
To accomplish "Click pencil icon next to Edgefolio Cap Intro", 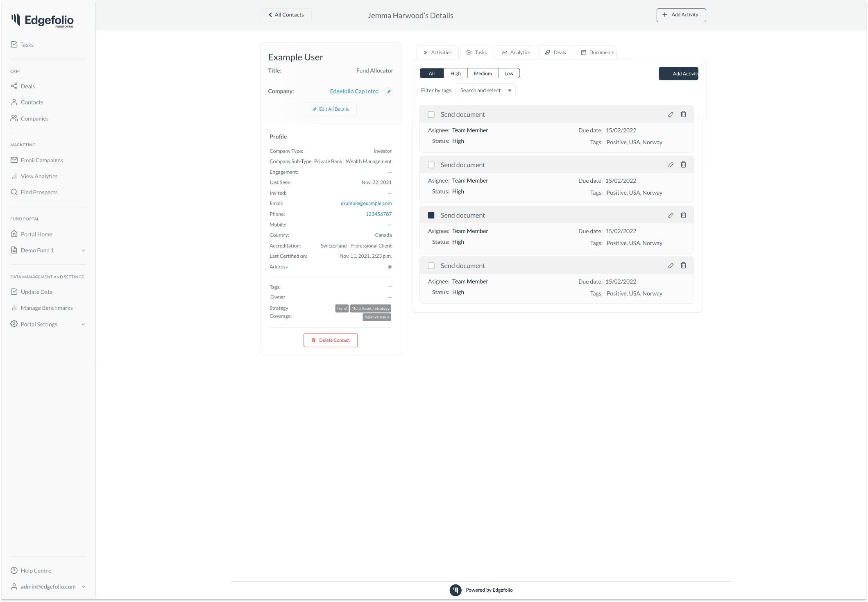I will (x=388, y=91).
